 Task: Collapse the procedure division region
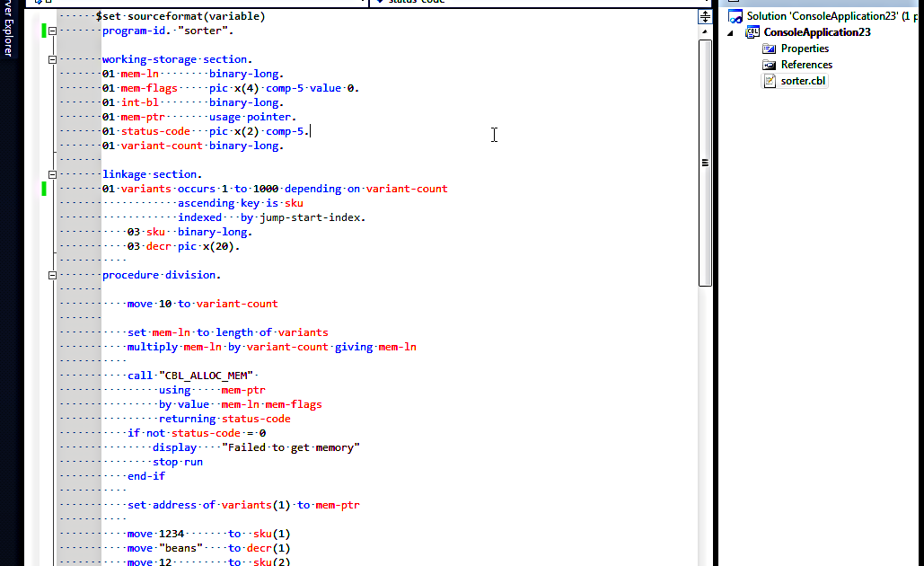(x=51, y=274)
